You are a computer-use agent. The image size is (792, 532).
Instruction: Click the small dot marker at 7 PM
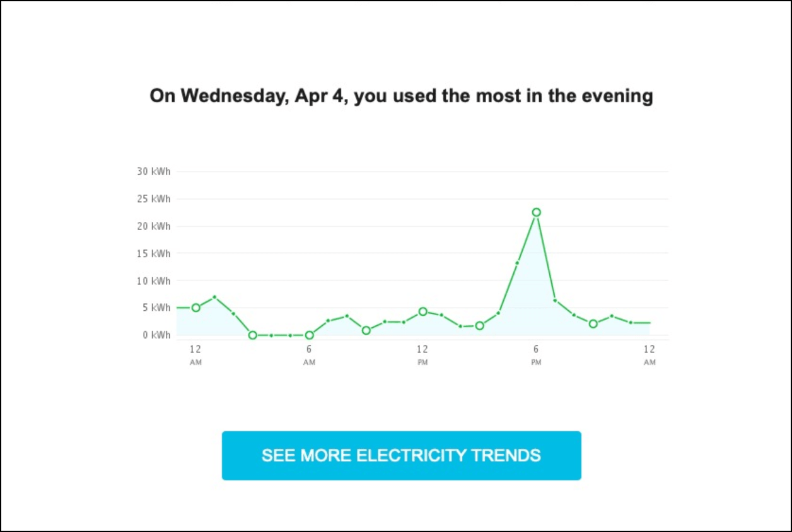pyautogui.click(x=554, y=301)
